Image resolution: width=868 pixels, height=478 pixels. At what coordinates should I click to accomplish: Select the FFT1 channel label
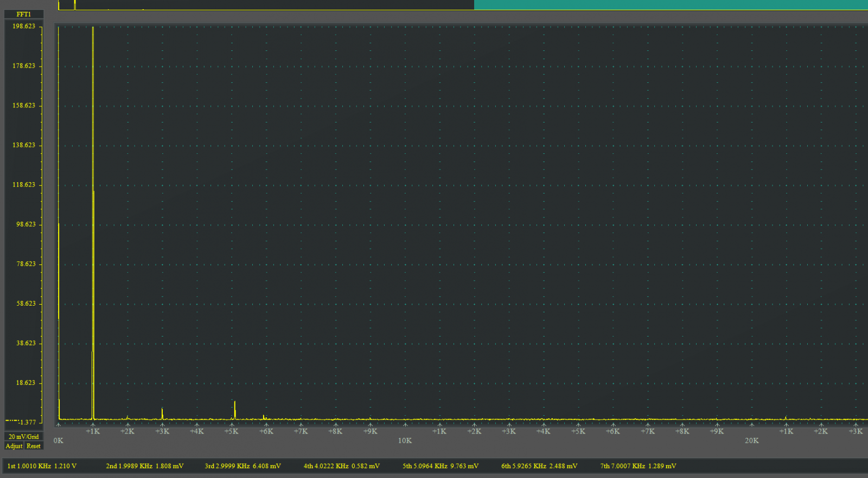[x=24, y=15]
